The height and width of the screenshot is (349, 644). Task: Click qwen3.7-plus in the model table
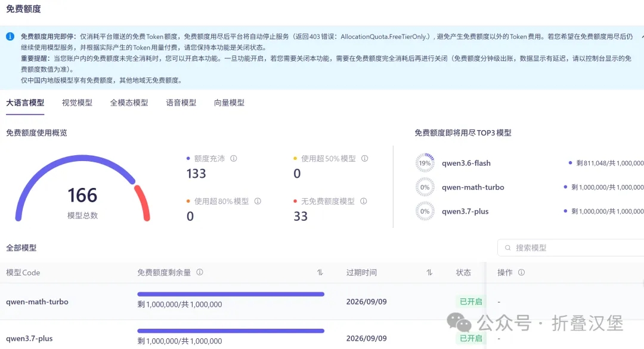coord(29,339)
